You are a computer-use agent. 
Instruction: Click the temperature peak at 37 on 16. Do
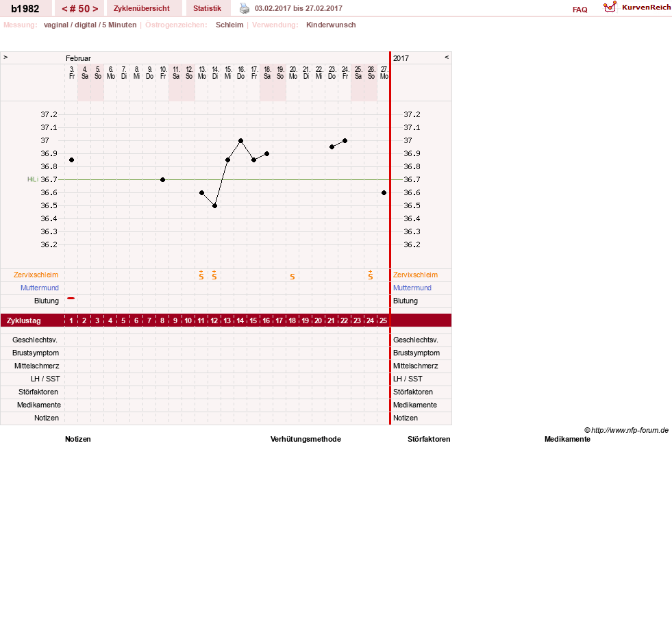pyautogui.click(x=241, y=140)
